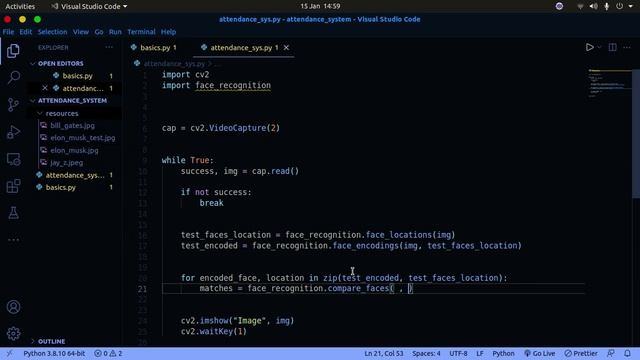
Task: Collapse the resources folder
Action: click(62, 113)
